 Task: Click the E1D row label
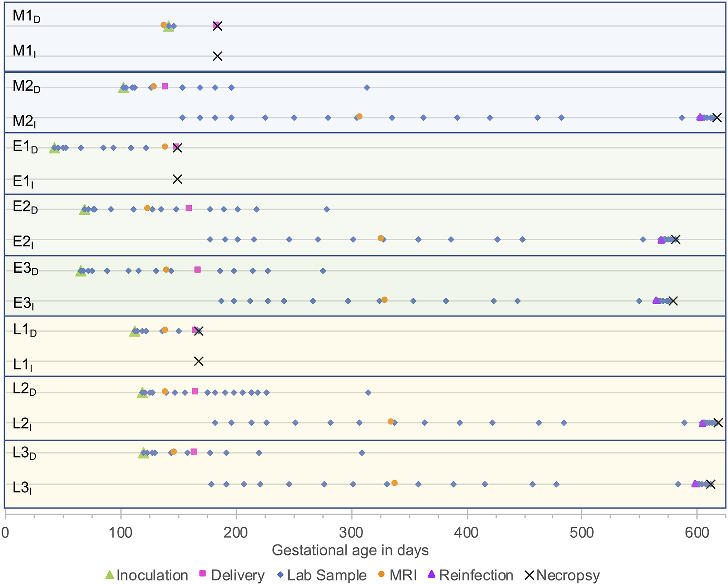[25, 147]
